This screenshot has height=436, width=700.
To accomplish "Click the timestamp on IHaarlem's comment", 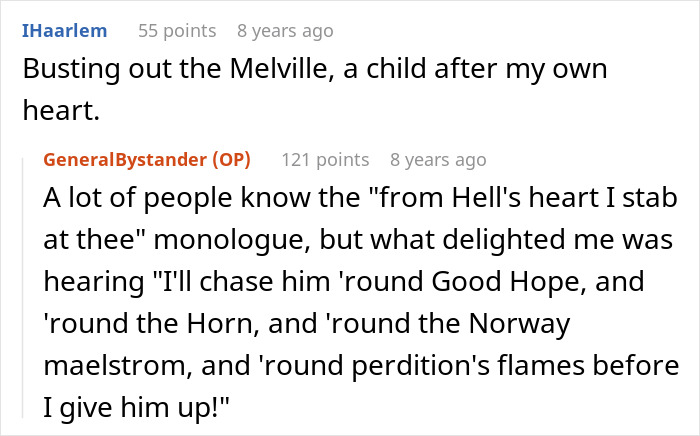I will [285, 31].
